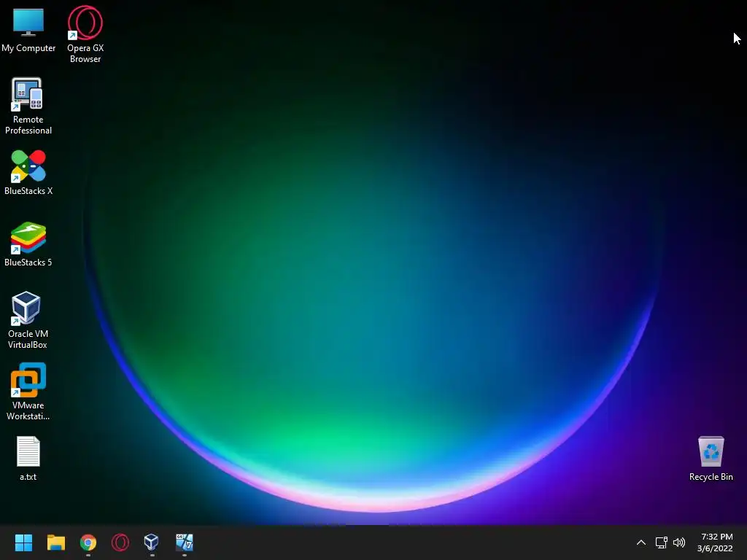Show hidden system tray icons
This screenshot has height=560, width=747.
click(641, 542)
